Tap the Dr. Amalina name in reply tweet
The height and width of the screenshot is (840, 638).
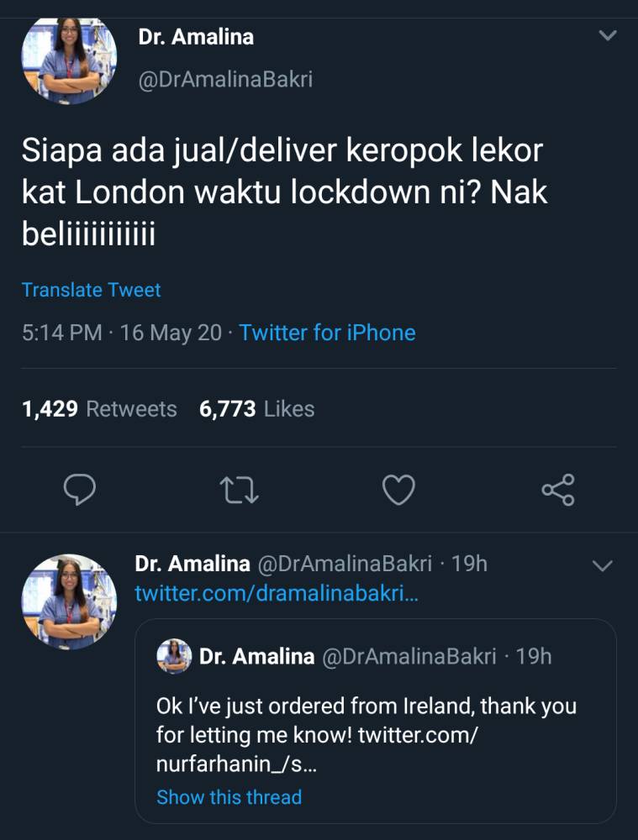pyautogui.click(x=192, y=564)
